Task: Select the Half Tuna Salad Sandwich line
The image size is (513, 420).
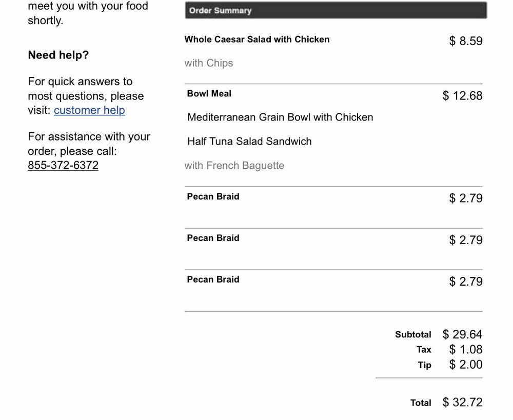Action: [x=249, y=142]
